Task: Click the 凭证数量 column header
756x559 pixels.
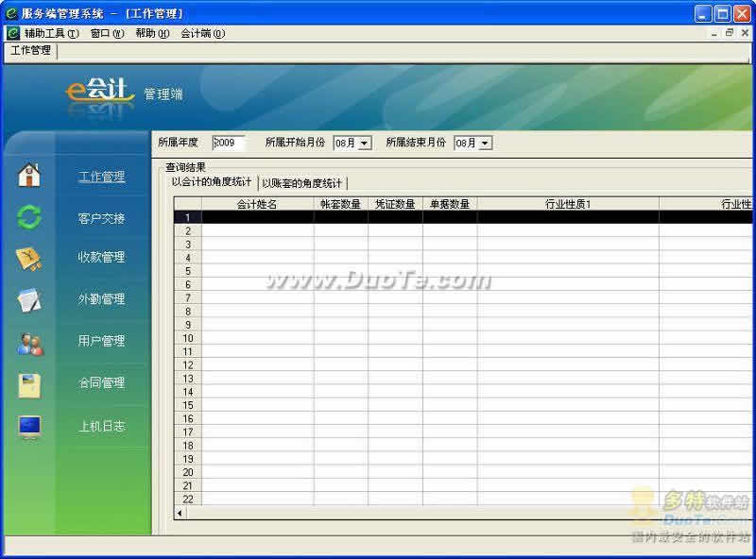Action: [395, 204]
